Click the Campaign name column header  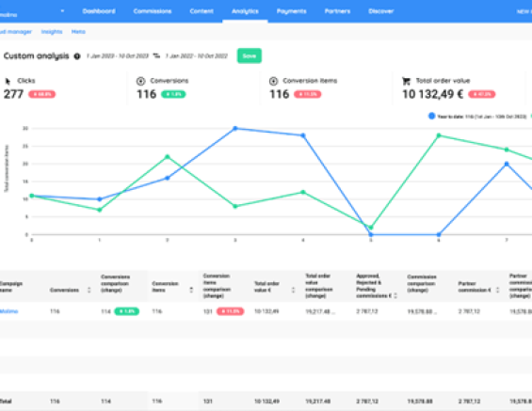click(x=11, y=287)
